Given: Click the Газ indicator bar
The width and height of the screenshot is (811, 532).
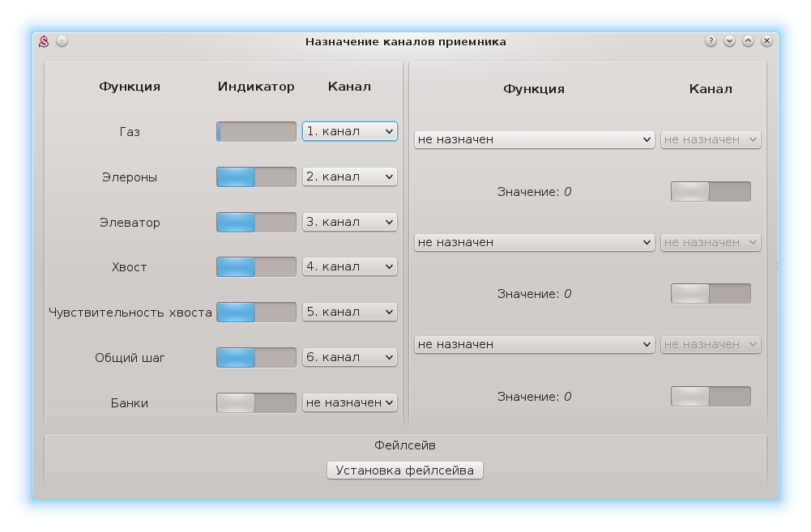Looking at the screenshot, I should (256, 131).
